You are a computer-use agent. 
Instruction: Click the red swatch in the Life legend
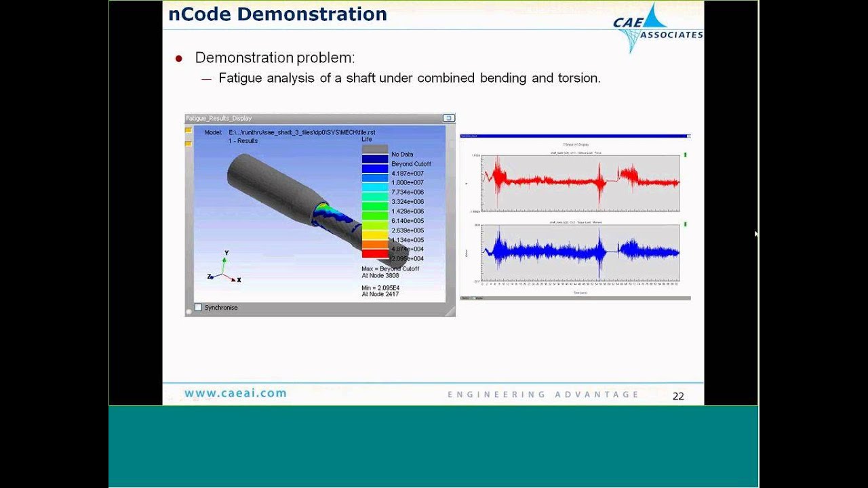375,254
